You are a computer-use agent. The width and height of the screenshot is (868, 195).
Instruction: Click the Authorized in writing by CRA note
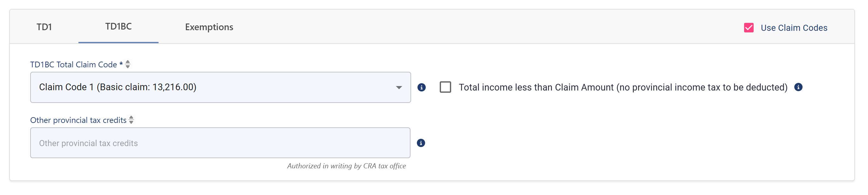click(x=346, y=166)
